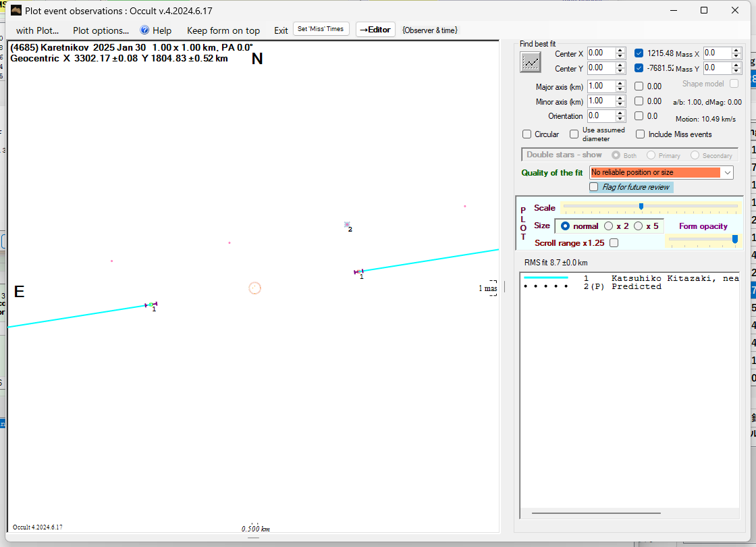Click the orange circle asteroid marker in plot
The image size is (756, 547).
click(x=254, y=288)
